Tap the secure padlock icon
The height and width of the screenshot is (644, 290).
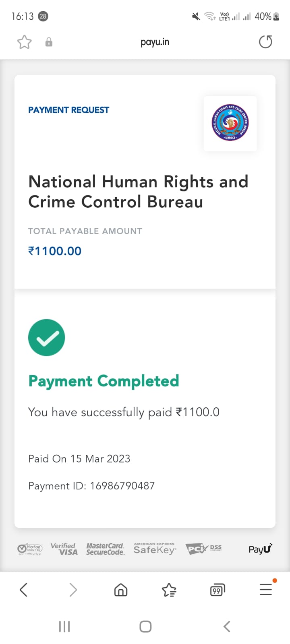[49, 42]
